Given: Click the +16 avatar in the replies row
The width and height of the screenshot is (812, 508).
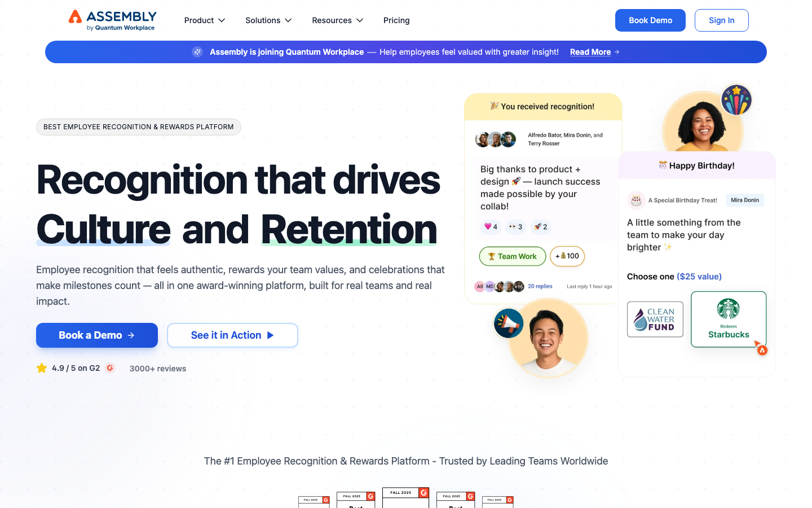Looking at the screenshot, I should click(x=519, y=286).
